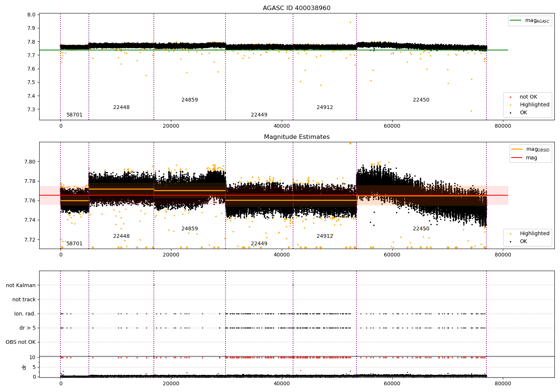
Task: Click obsid label 24912 in Magnitude Estimates plot
Action: click(325, 236)
